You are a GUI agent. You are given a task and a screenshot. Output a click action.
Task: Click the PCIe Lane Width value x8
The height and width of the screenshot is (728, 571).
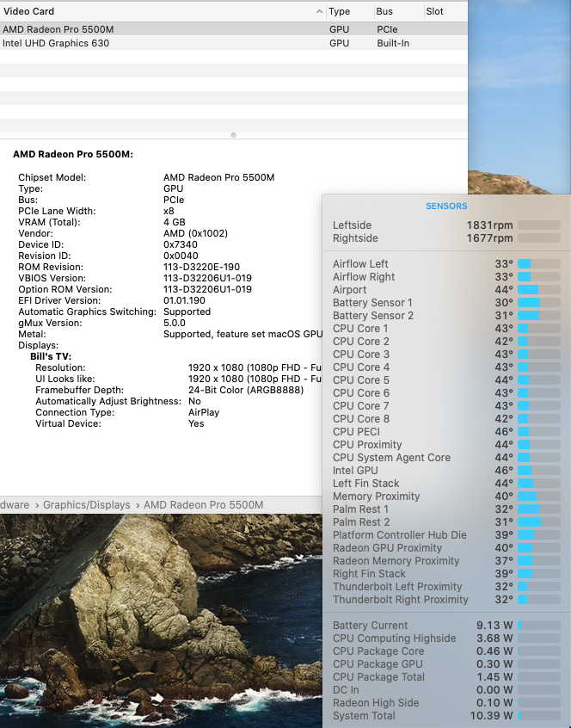169,211
